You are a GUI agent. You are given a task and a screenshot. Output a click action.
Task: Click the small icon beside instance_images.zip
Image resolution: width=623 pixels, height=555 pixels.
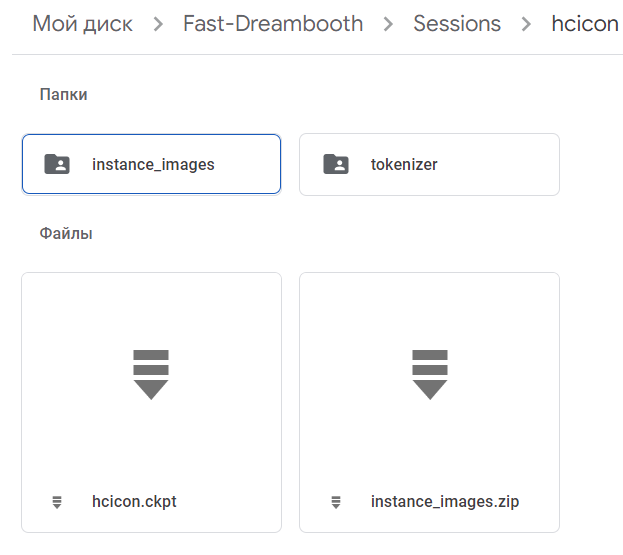(x=336, y=502)
